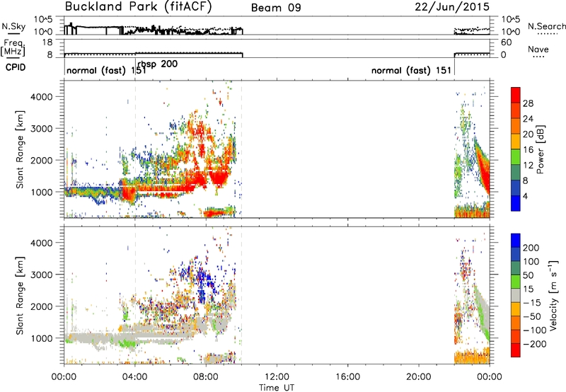The height and width of the screenshot is (392, 566).
Task: Click the '200' tick on Velocity scale
Action: click(531, 248)
